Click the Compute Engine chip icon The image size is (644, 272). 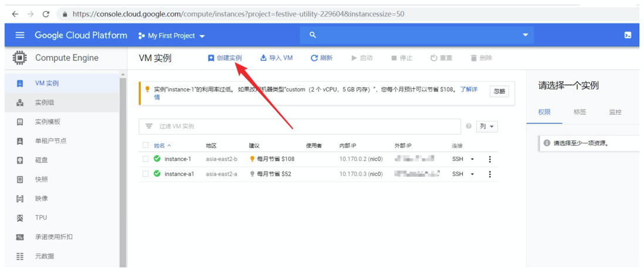point(20,58)
